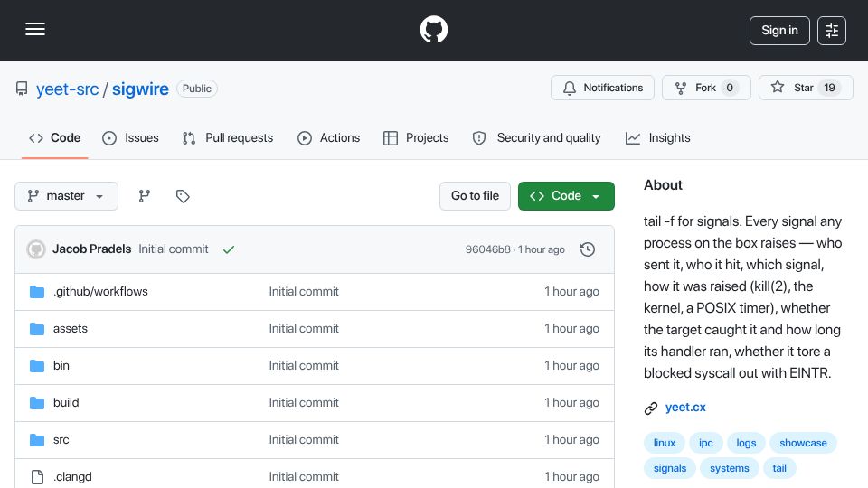Click the Notifications bell button

602,88
